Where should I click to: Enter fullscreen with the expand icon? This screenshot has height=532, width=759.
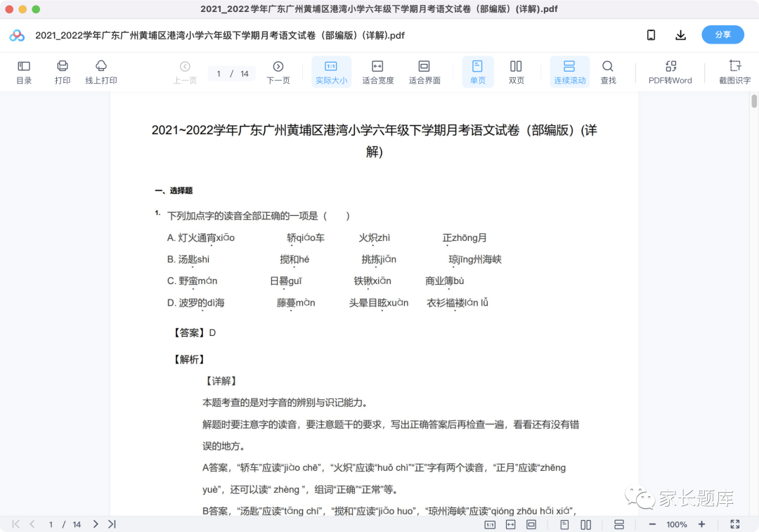pyautogui.click(x=735, y=524)
